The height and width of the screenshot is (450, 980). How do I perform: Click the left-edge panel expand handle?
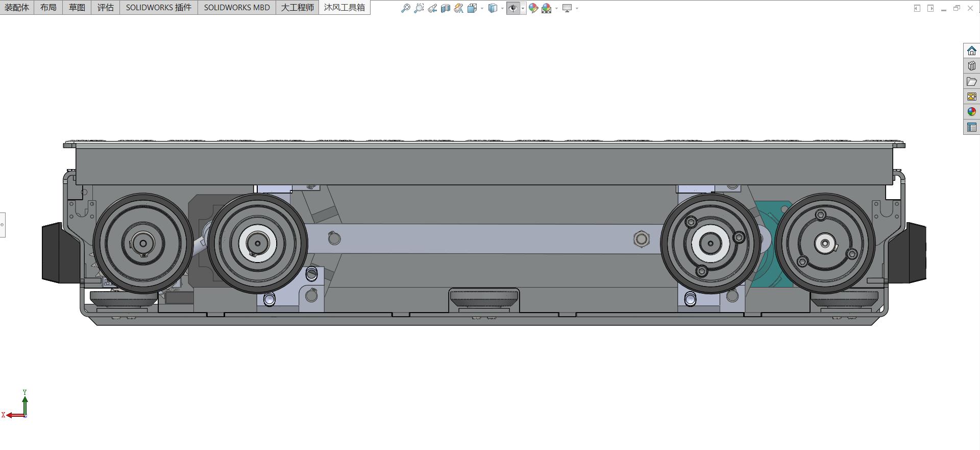(3, 225)
